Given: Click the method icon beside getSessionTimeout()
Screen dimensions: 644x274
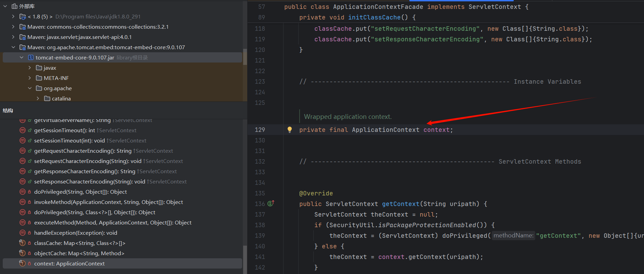Looking at the screenshot, I should 23,130.
